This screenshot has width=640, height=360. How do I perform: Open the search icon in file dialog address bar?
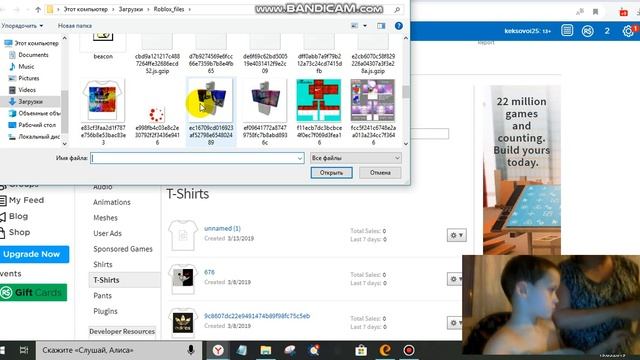(x=397, y=9)
